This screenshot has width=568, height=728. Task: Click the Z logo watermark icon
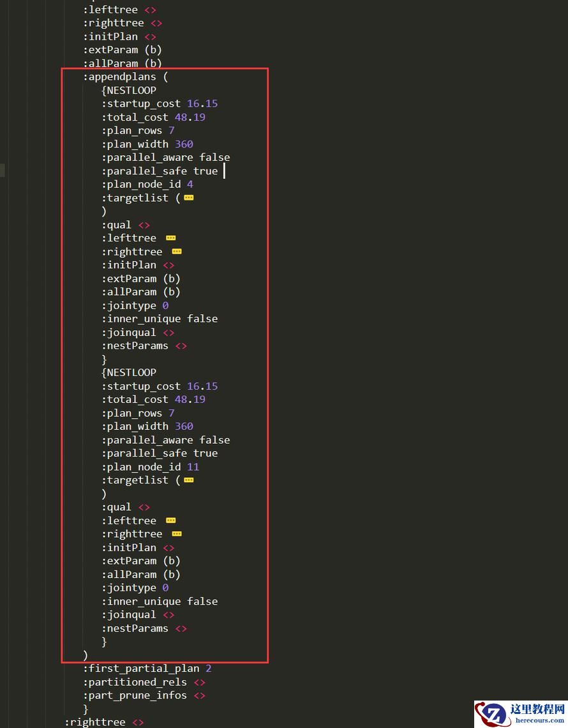tap(493, 714)
